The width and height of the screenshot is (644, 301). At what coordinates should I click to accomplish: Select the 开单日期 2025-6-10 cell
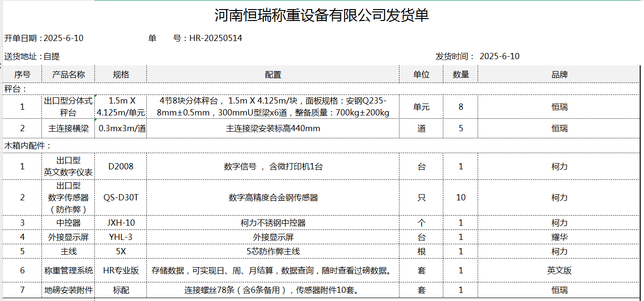click(44, 38)
